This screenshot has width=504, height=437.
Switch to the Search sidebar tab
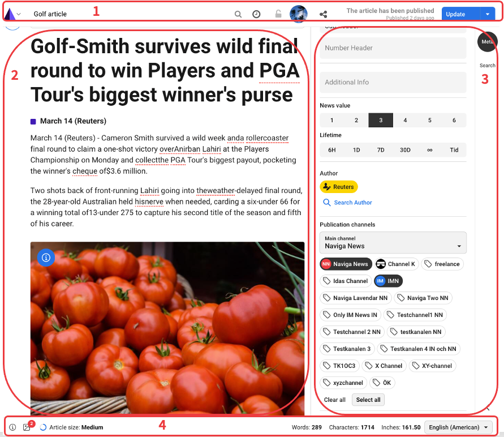[487, 66]
